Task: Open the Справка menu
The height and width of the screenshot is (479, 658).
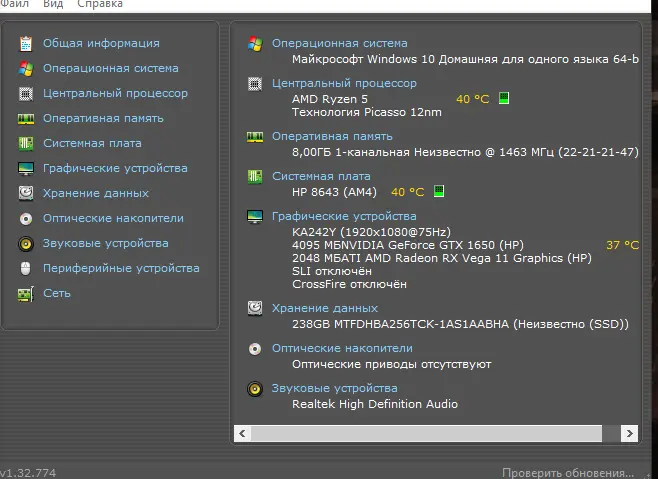Action: [x=100, y=4]
